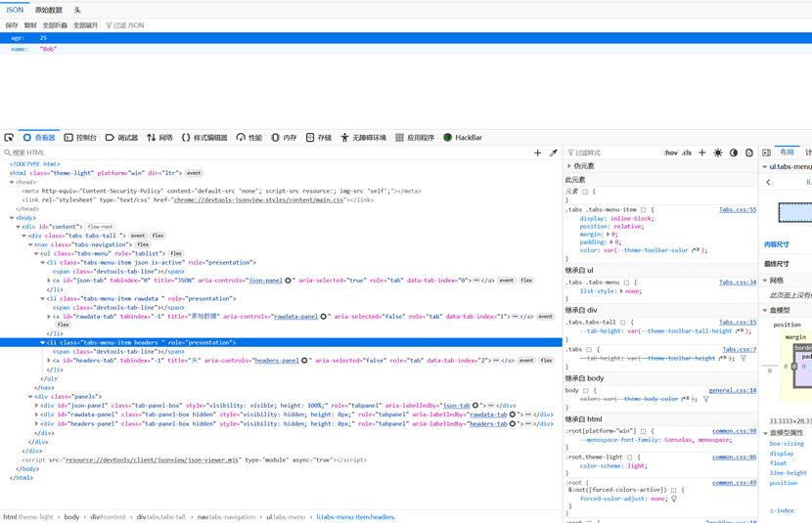Collapse the div id content node
The height and width of the screenshot is (523, 812).
(19, 227)
